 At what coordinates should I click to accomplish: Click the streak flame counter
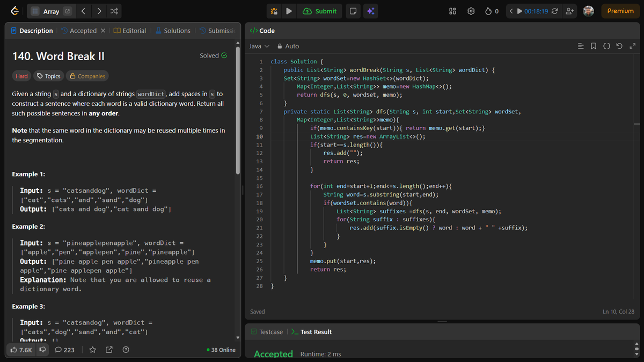pos(492,11)
